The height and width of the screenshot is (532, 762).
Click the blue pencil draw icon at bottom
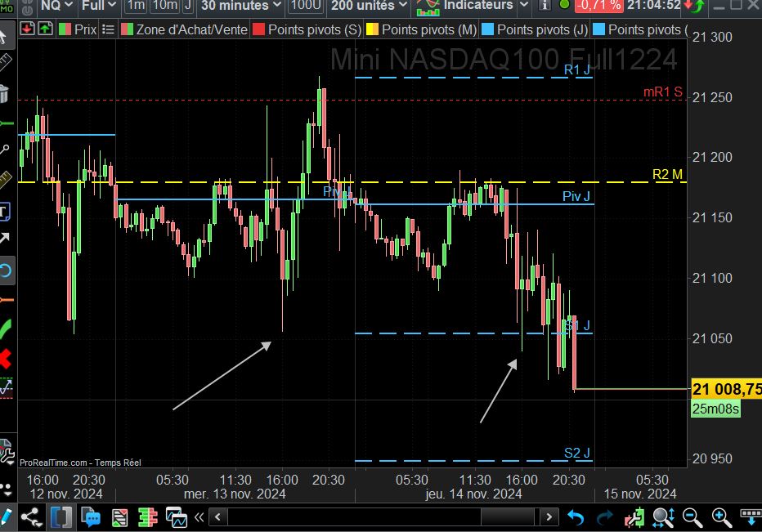click(x=5, y=517)
